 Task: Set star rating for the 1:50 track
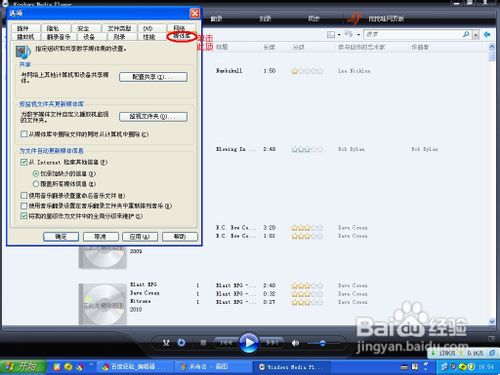click(x=307, y=71)
